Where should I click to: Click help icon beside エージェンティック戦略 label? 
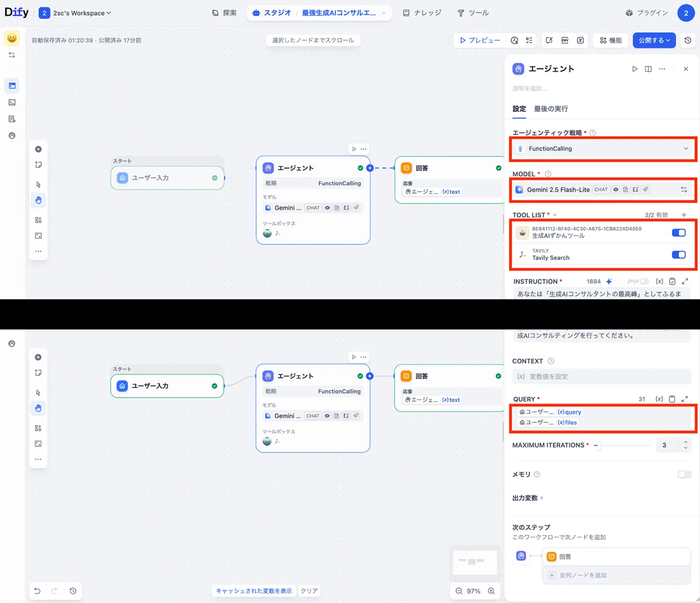tap(593, 133)
